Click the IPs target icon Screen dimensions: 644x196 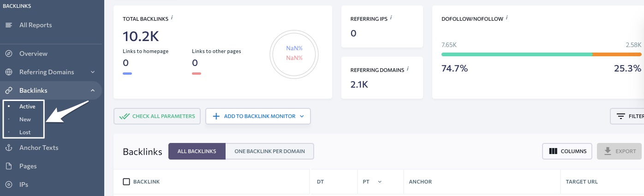tap(8, 184)
